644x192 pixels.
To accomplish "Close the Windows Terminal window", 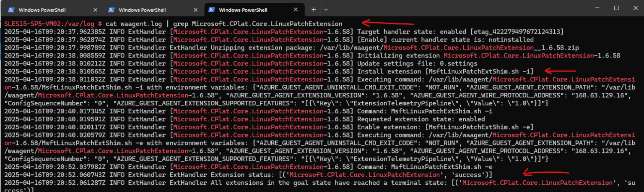I will tap(635, 8).
